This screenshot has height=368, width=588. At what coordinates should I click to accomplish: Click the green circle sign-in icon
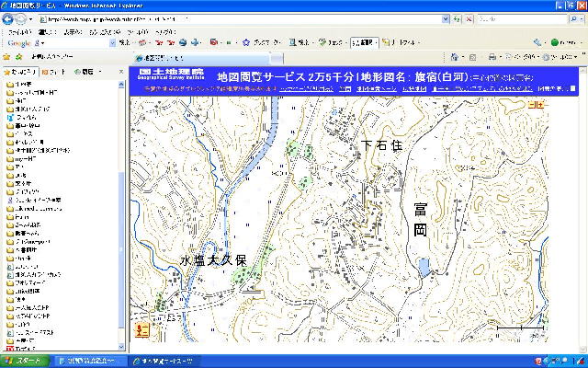(555, 42)
